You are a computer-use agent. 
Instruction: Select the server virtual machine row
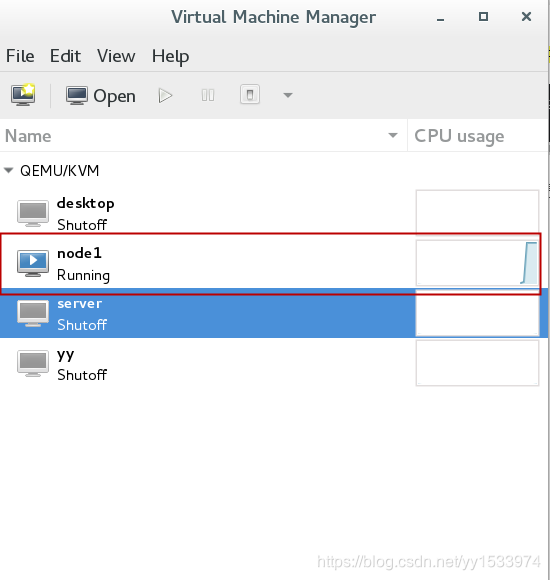coord(274,313)
